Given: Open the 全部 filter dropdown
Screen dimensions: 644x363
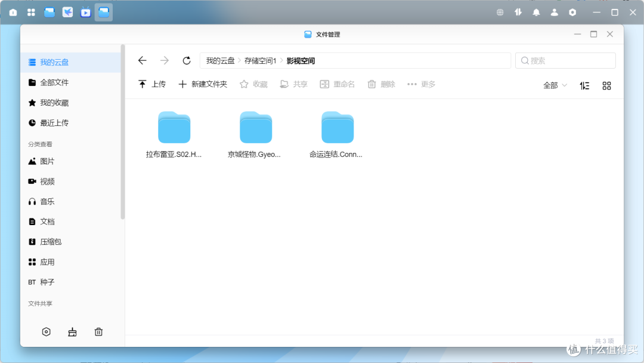Looking at the screenshot, I should [555, 85].
